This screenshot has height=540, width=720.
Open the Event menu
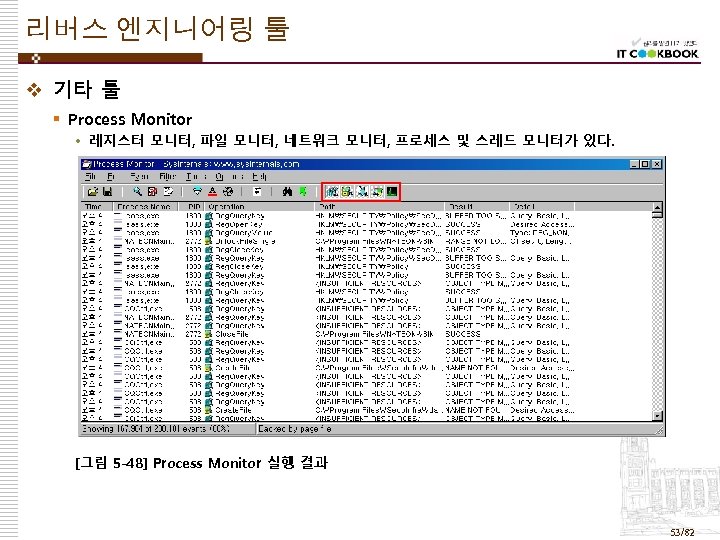coord(139,176)
